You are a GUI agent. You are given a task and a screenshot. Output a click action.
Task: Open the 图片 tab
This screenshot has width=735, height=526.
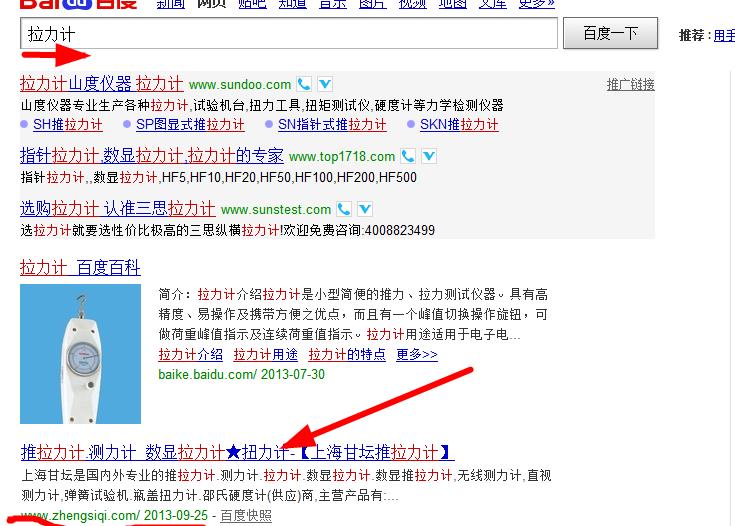pos(373,4)
